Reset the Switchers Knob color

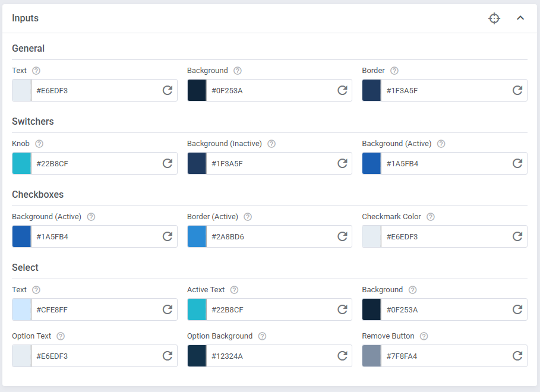pos(168,163)
